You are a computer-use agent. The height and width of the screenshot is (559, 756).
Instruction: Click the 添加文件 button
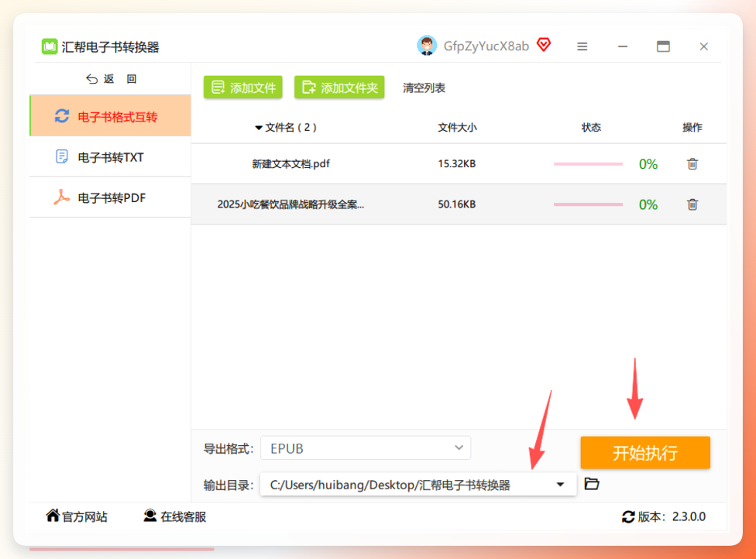(243, 87)
